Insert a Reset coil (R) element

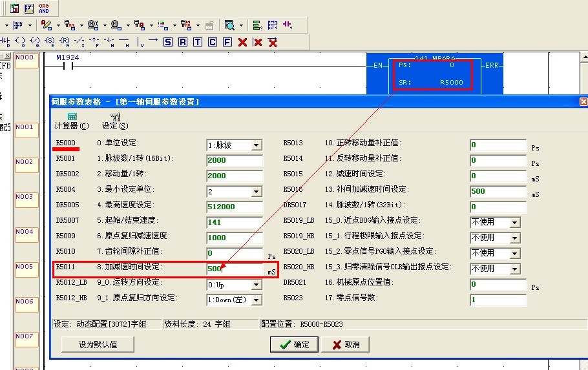pos(183,42)
